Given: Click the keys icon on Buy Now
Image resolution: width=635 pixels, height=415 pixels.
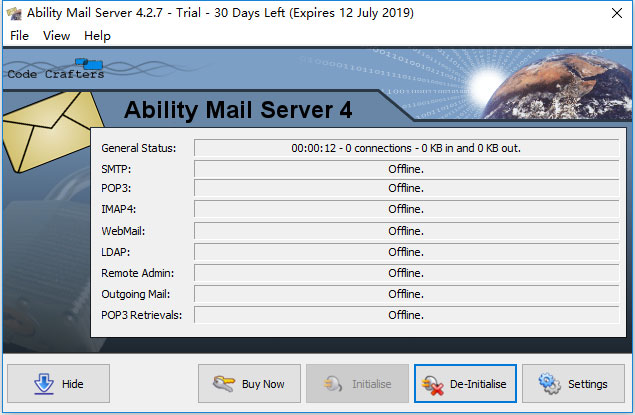Looking at the screenshot, I should click(x=224, y=383).
